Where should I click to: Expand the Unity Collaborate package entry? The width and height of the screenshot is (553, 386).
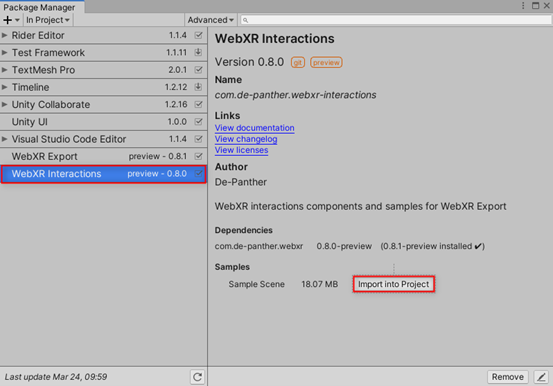point(5,104)
